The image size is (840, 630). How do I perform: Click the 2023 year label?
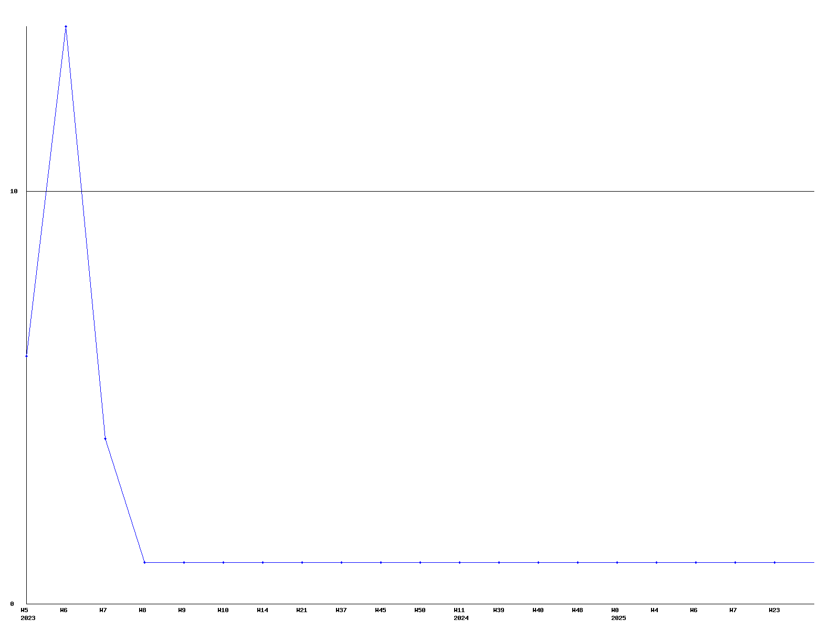pos(28,618)
